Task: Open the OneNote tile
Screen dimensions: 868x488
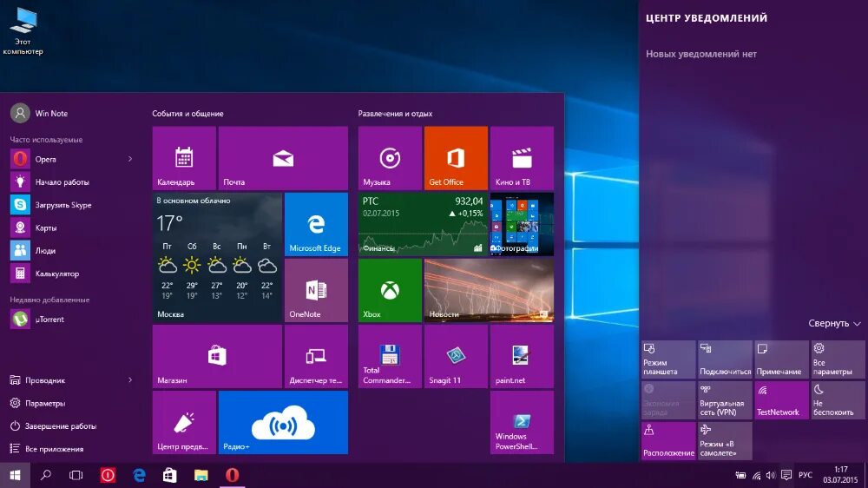Action: 316,290
